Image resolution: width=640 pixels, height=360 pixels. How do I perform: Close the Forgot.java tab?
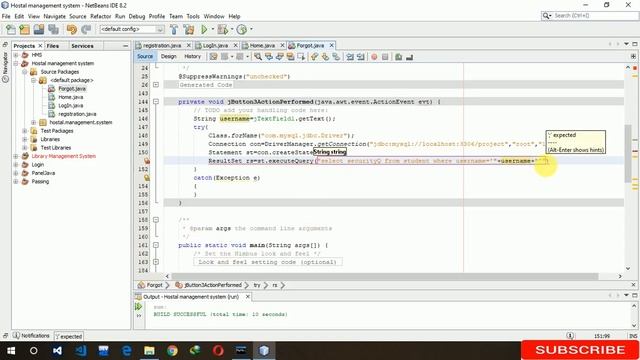(332, 45)
